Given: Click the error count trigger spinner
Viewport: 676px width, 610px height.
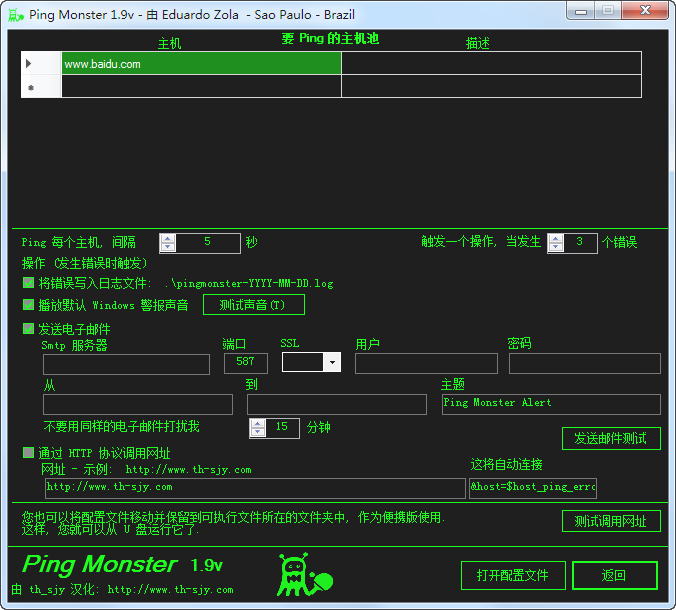Looking at the screenshot, I should [556, 242].
